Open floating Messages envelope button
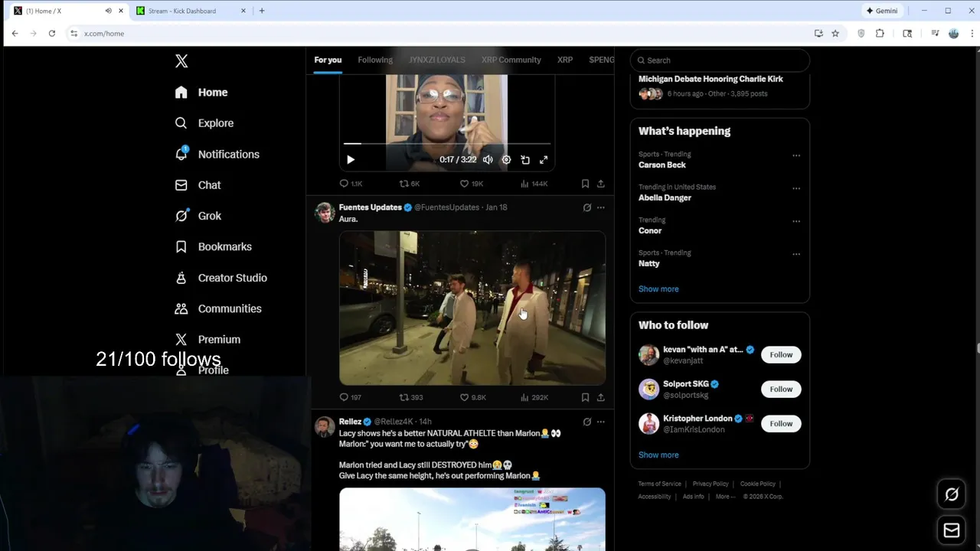This screenshot has width=980, height=551. pyautogui.click(x=952, y=530)
